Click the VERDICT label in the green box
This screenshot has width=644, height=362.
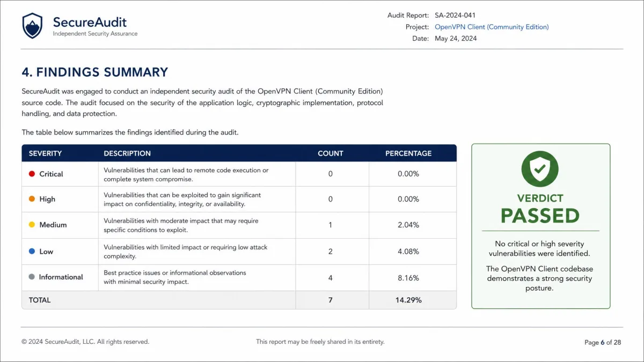pyautogui.click(x=540, y=198)
